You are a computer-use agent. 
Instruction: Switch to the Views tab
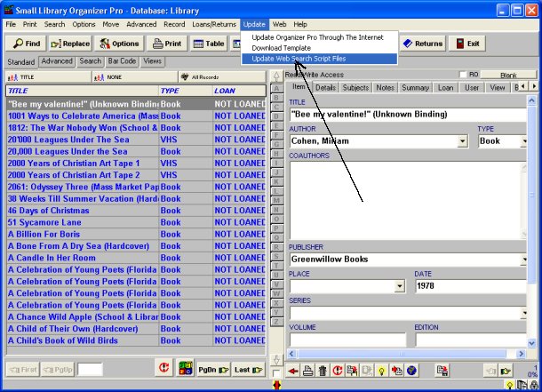click(x=152, y=61)
